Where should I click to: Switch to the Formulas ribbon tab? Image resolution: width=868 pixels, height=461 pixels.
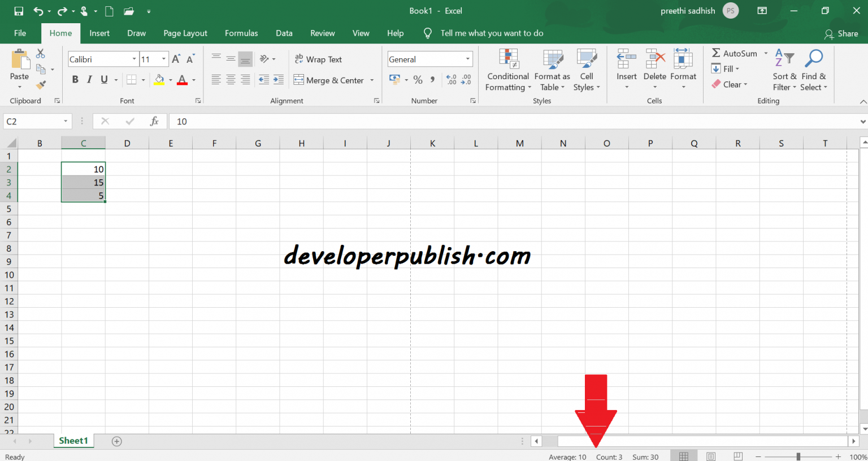[241, 33]
